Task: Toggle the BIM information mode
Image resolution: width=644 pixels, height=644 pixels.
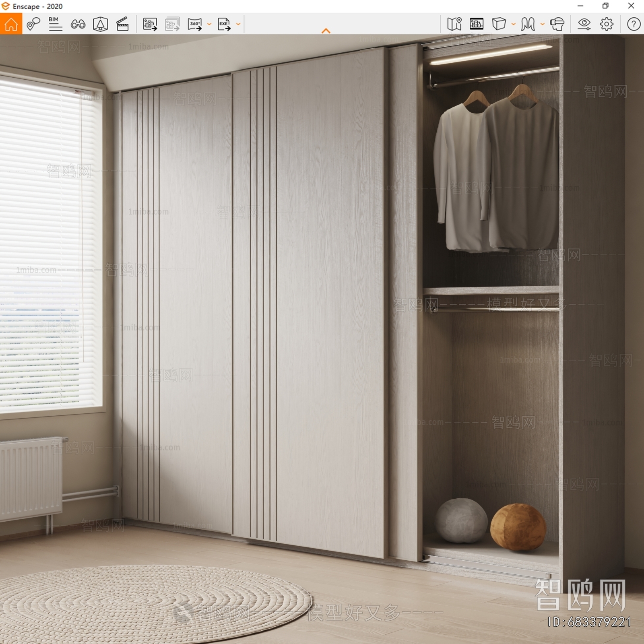Action: click(55, 24)
